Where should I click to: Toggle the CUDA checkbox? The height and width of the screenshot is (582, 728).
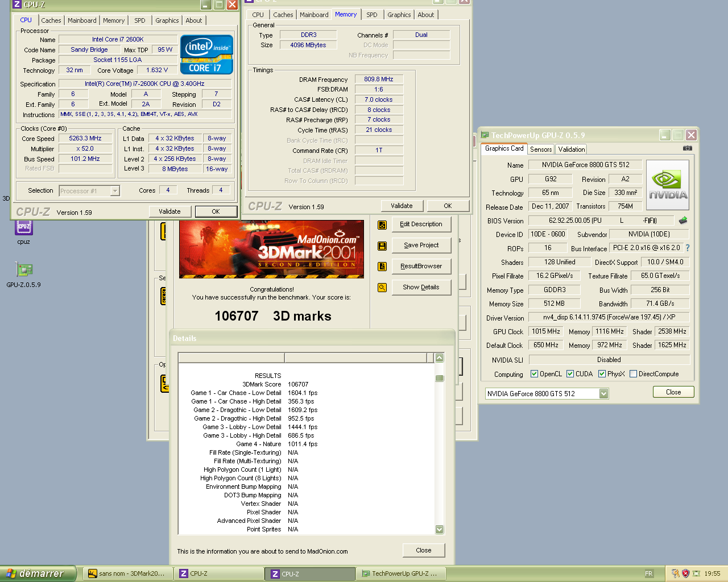570,374
